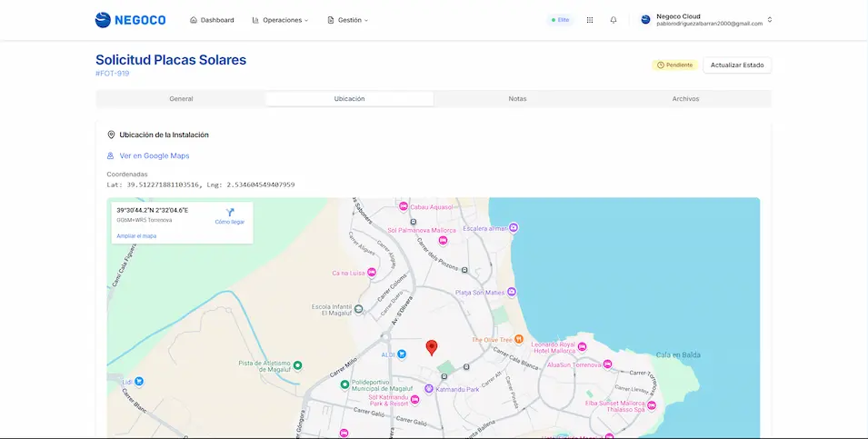
Task: Click the Cómo llegar directions icon
Action: 230,212
